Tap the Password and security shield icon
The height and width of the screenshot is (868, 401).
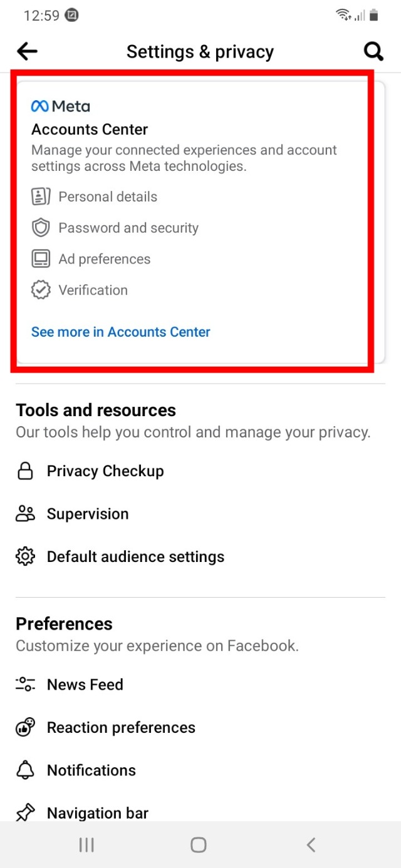click(41, 228)
